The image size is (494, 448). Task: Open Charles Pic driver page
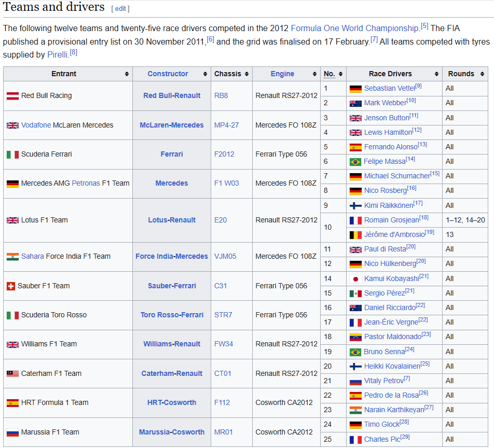pyautogui.click(x=382, y=440)
